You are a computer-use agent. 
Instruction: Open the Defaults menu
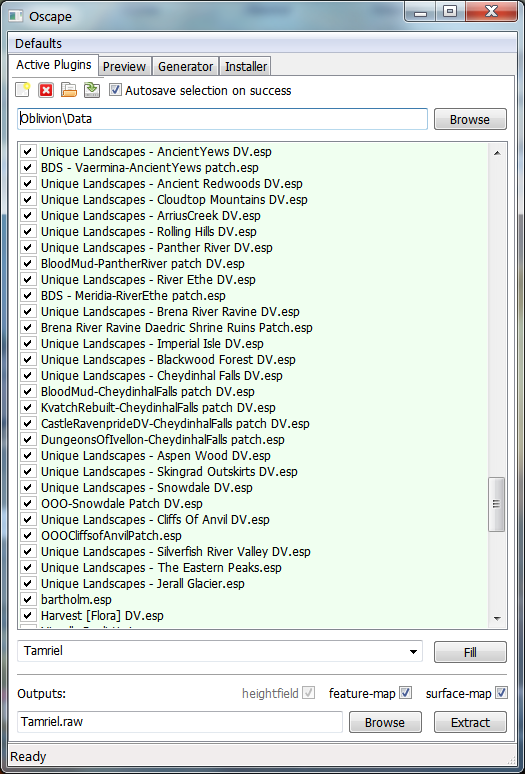38,43
